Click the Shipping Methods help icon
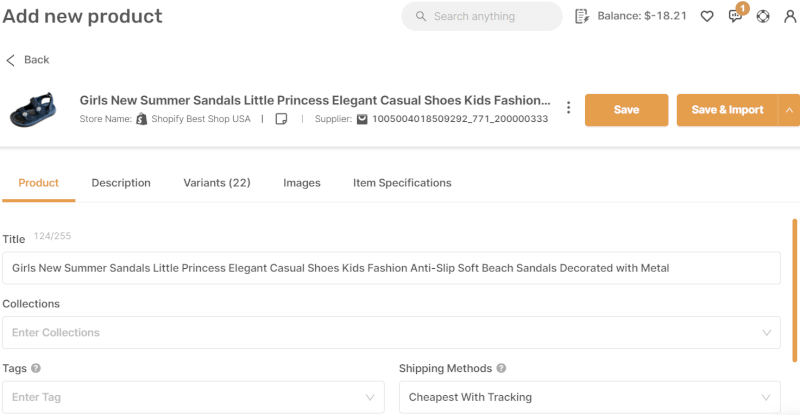Image resolution: width=800 pixels, height=415 pixels. tap(502, 368)
